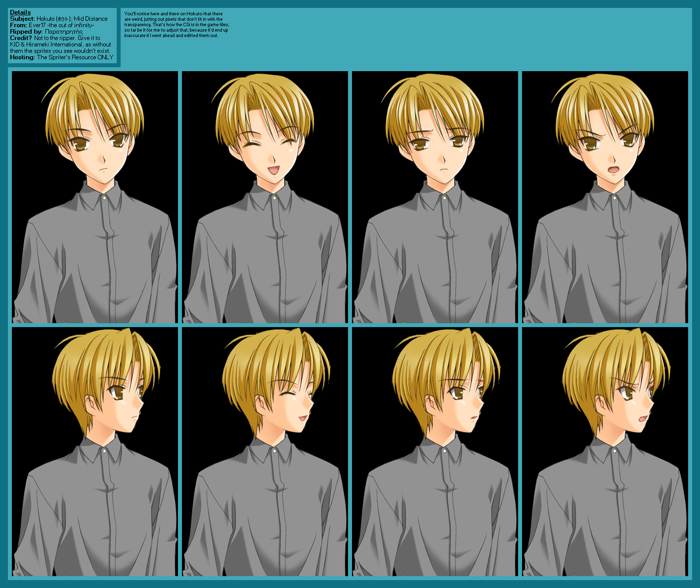
Task: Select the front-facing angry open-mouth Hokuto sprite
Action: [x=605, y=197]
